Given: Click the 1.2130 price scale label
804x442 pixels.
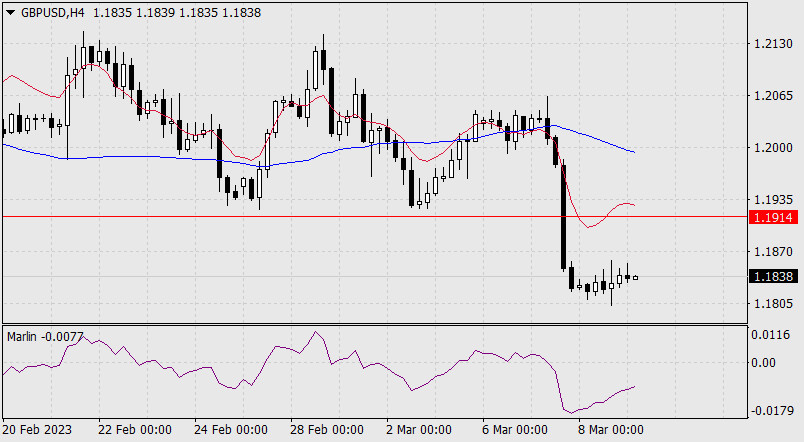Looking at the screenshot, I should [773, 44].
